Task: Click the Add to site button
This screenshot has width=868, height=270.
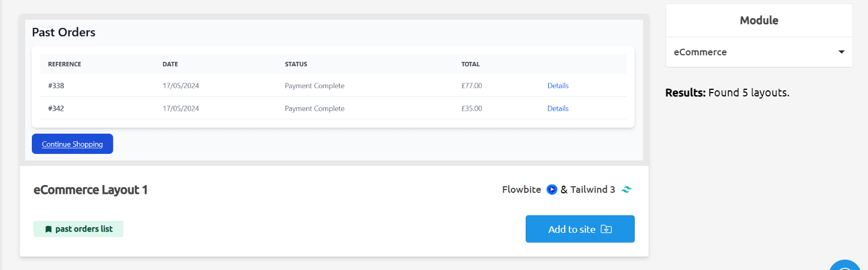Action: 580,229
